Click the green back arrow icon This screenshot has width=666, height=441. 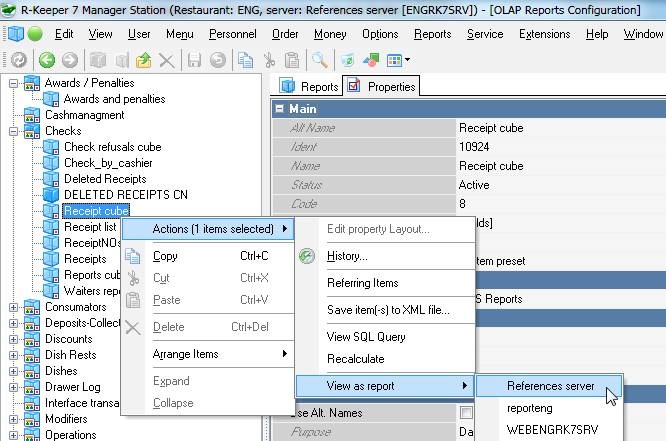[44, 60]
